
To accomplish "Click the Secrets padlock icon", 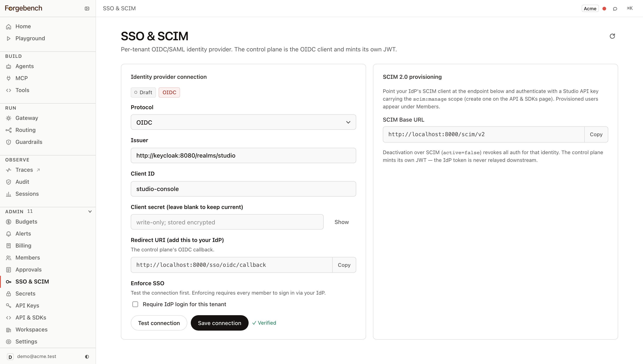I will 9,294.
